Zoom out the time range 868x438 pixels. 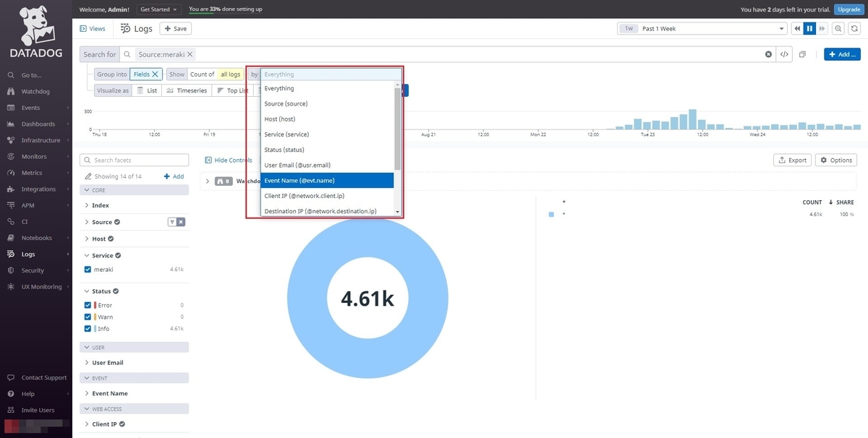838,28
